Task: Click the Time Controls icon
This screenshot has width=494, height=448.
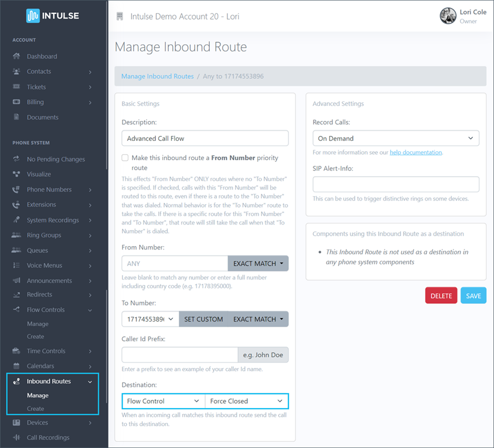Action: coord(17,351)
